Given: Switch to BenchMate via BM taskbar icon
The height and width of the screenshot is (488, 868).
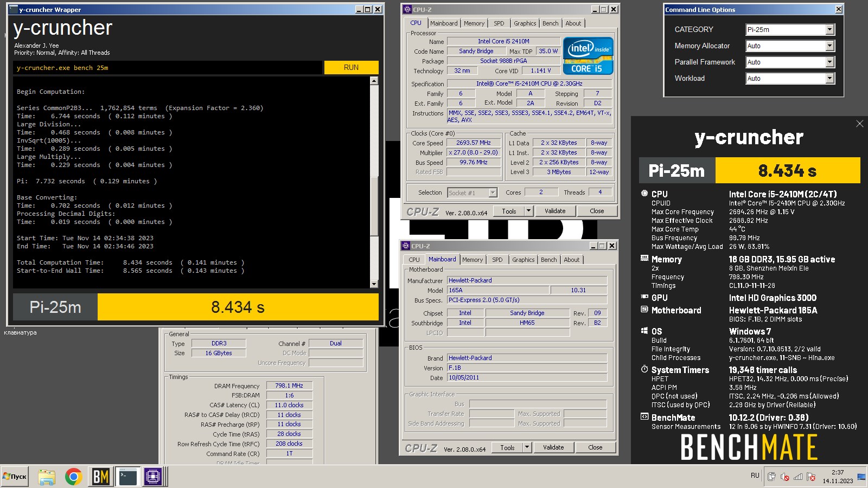Looking at the screenshot, I should tap(100, 477).
